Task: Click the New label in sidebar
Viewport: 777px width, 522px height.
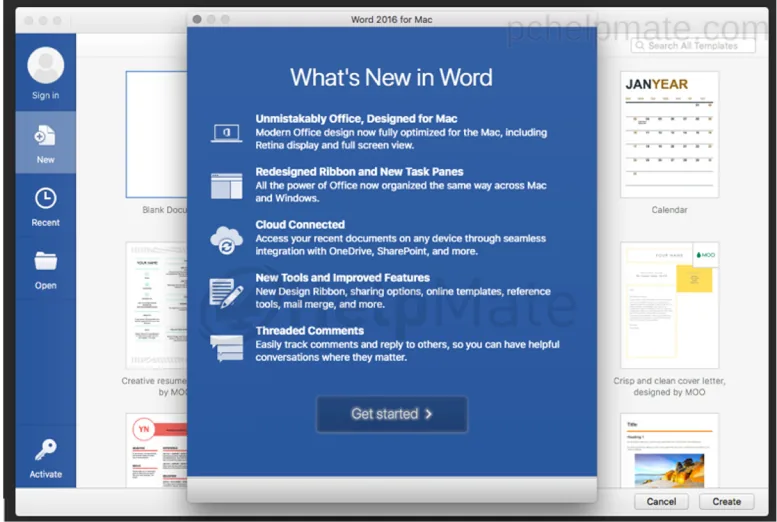Action: pyautogui.click(x=46, y=160)
